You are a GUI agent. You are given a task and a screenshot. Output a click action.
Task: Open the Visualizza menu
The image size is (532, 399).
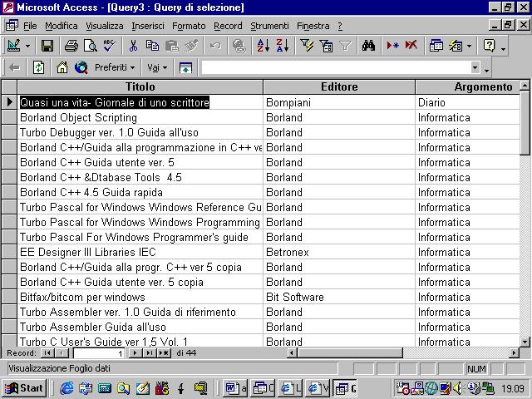(x=105, y=26)
